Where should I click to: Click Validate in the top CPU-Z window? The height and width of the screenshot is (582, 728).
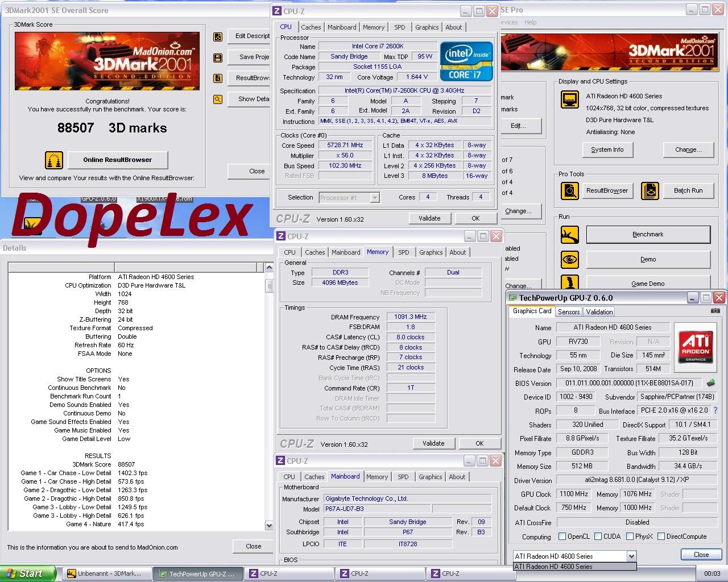(429, 218)
